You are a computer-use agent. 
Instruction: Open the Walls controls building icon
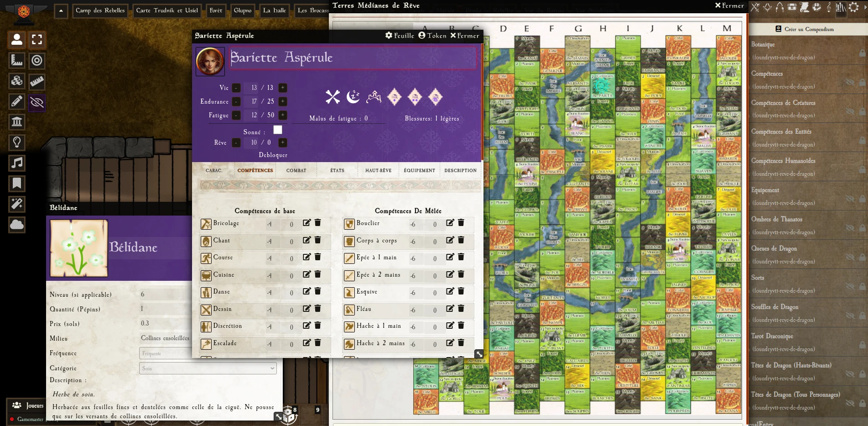[x=17, y=122]
